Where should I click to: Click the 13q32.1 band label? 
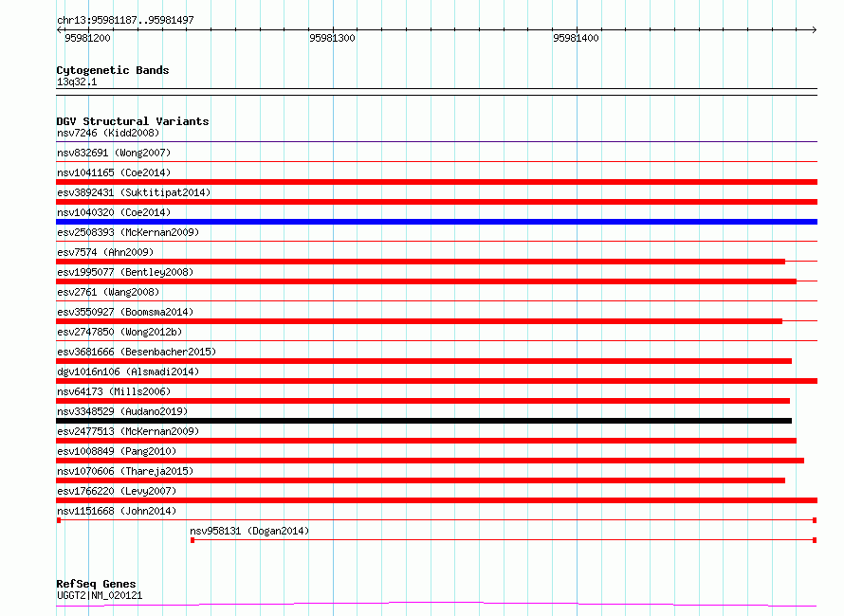click(x=77, y=82)
